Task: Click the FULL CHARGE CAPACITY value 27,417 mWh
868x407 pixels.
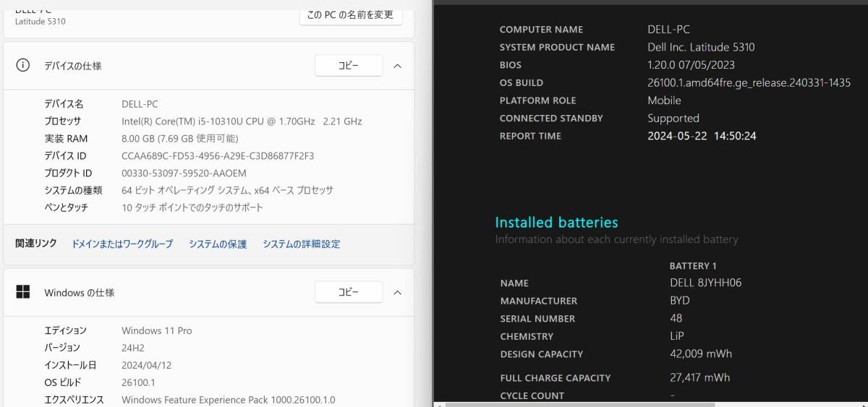Action: click(x=699, y=377)
